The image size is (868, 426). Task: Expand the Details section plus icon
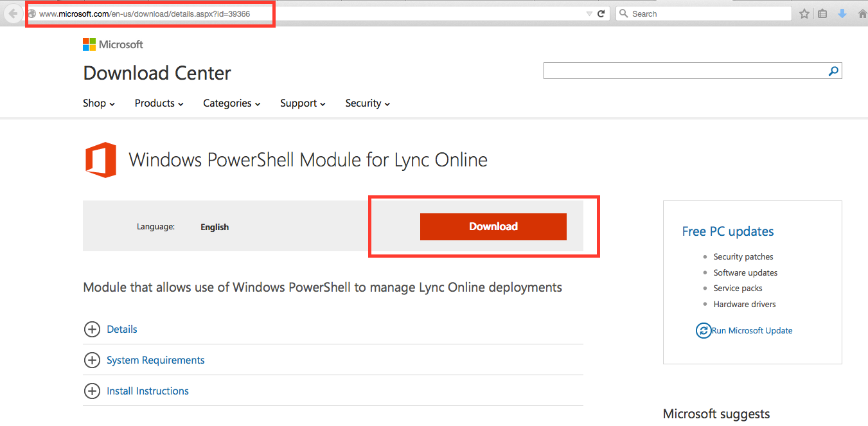[93, 329]
